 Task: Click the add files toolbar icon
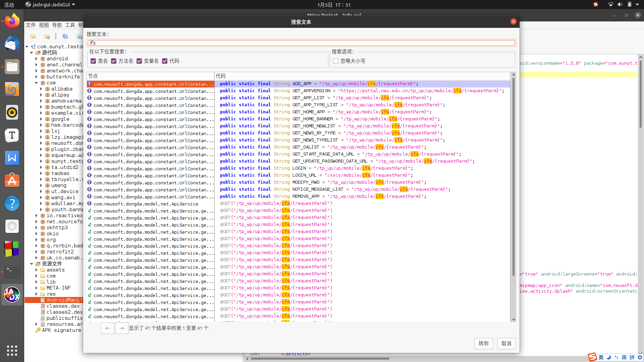point(47,36)
